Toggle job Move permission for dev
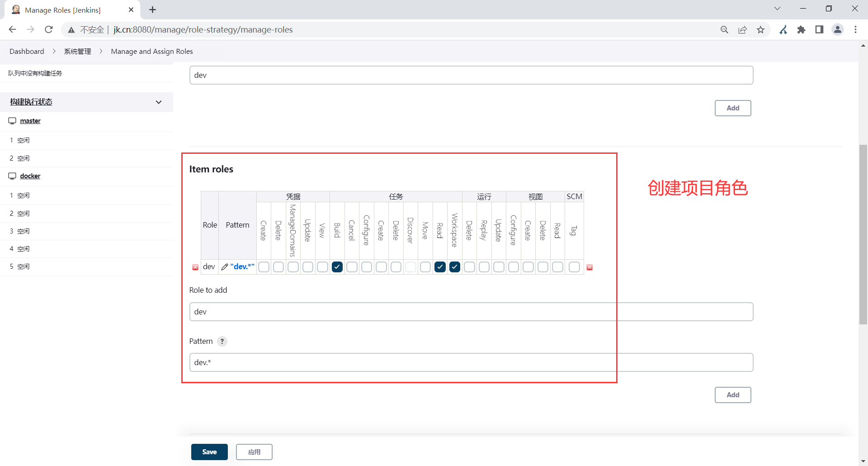The height and width of the screenshot is (466, 868). 425,267
